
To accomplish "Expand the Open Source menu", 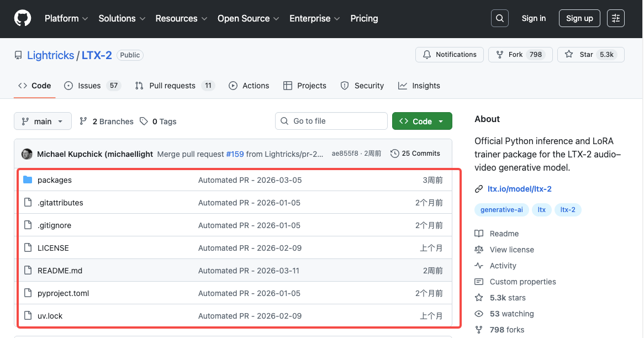I will 248,18.
